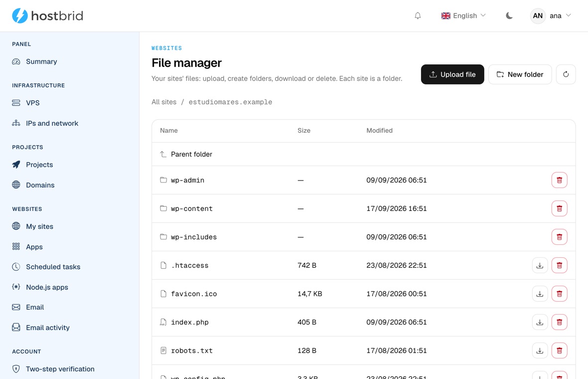
Task: Click the estudiomares.example breadcrumb
Action: point(230,102)
